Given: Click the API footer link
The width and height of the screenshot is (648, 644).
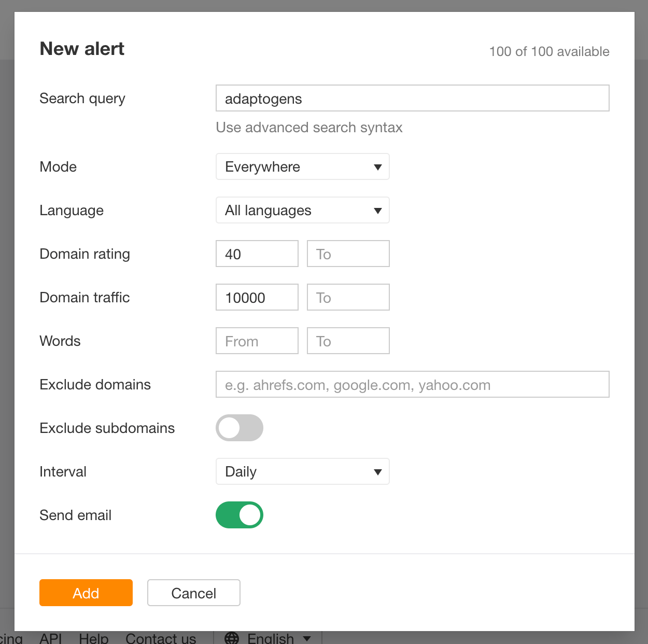Looking at the screenshot, I should coord(50,638).
